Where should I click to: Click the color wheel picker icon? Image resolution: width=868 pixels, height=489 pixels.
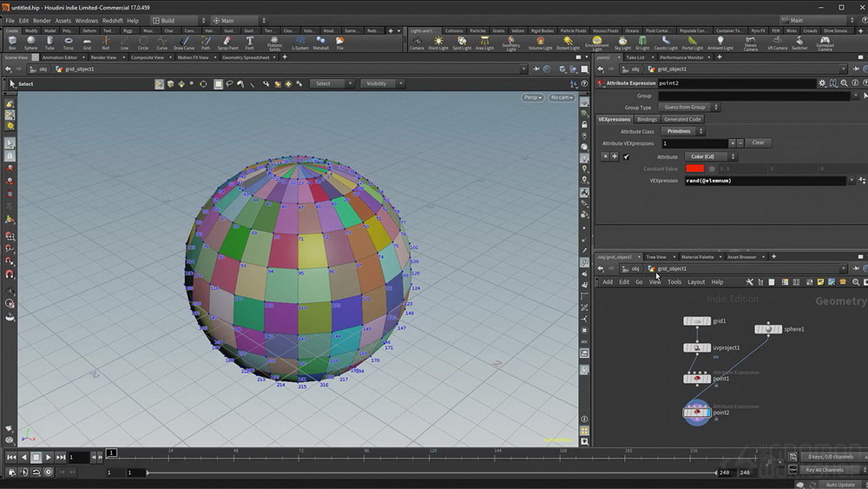[x=712, y=169]
